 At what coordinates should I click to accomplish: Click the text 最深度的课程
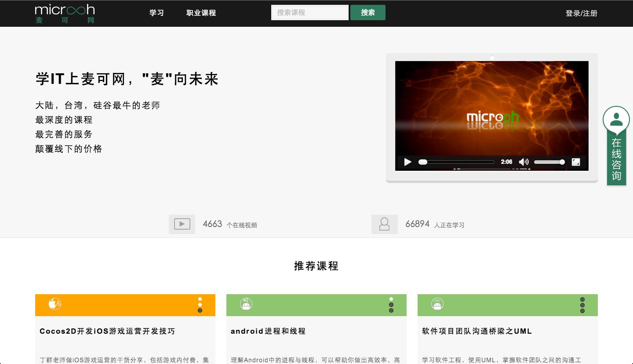click(64, 120)
